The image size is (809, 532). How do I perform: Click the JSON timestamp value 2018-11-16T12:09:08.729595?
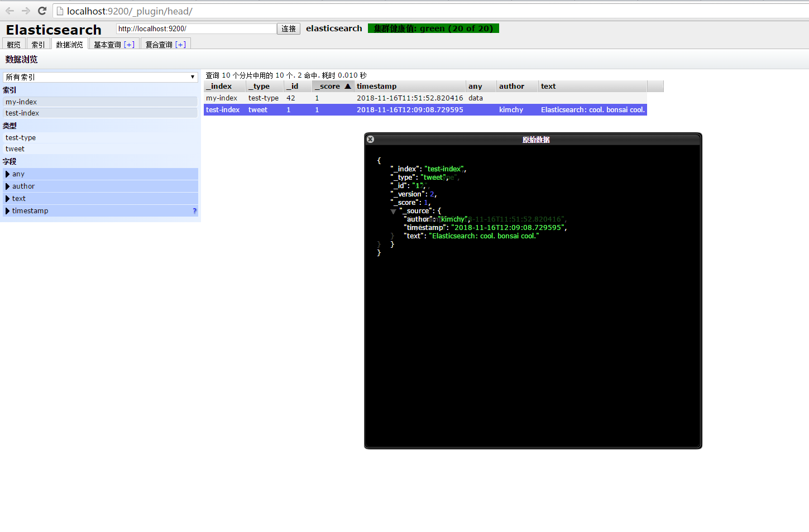[509, 228]
